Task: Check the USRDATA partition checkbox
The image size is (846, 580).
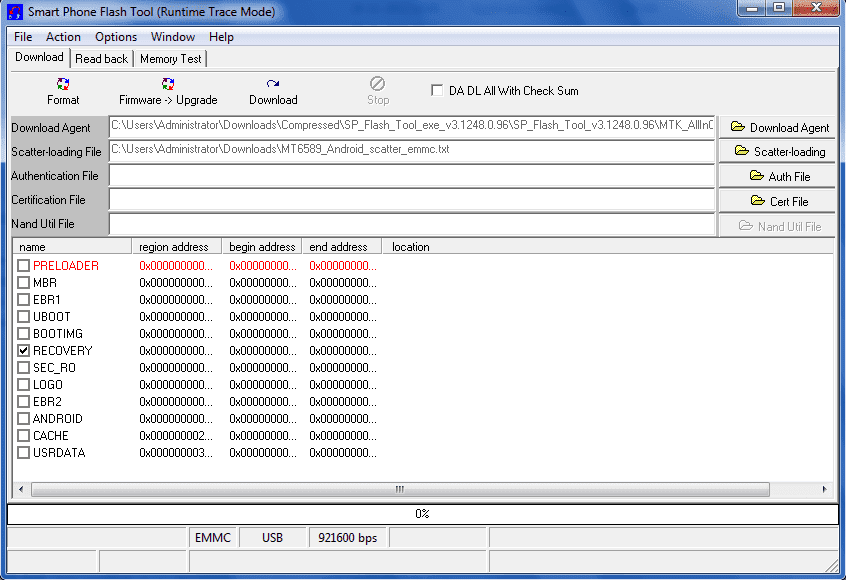Action: (23, 452)
